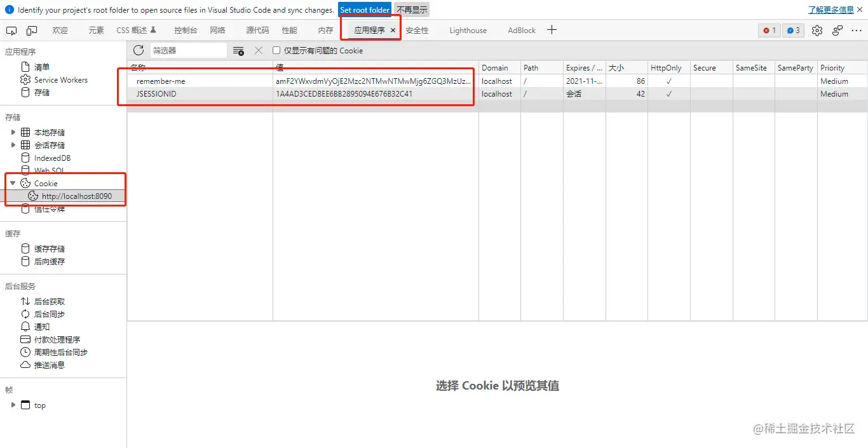Image resolution: width=868 pixels, height=448 pixels.
Task: Collapse the Cookie tree node
Action: 13,183
